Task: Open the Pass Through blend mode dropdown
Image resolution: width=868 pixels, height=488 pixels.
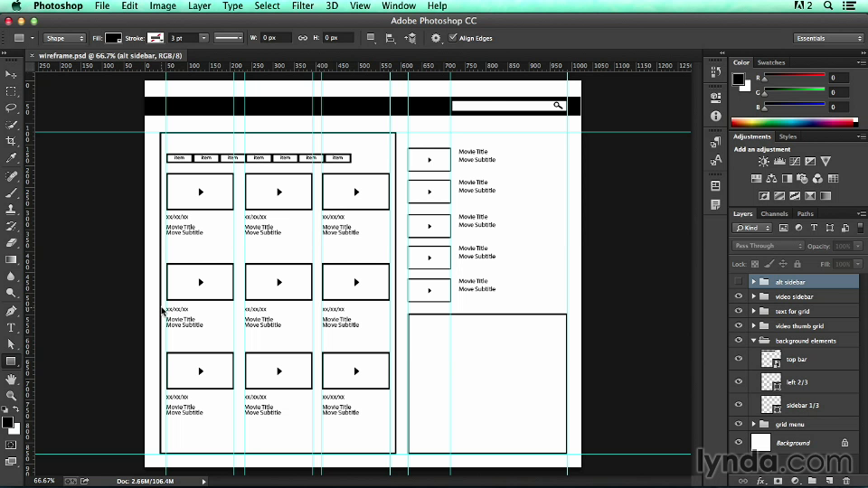Action: [x=768, y=246]
